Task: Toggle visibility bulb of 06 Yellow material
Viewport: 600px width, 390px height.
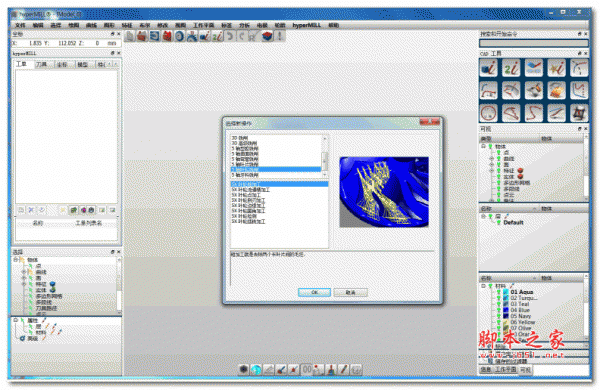Action: [x=499, y=322]
